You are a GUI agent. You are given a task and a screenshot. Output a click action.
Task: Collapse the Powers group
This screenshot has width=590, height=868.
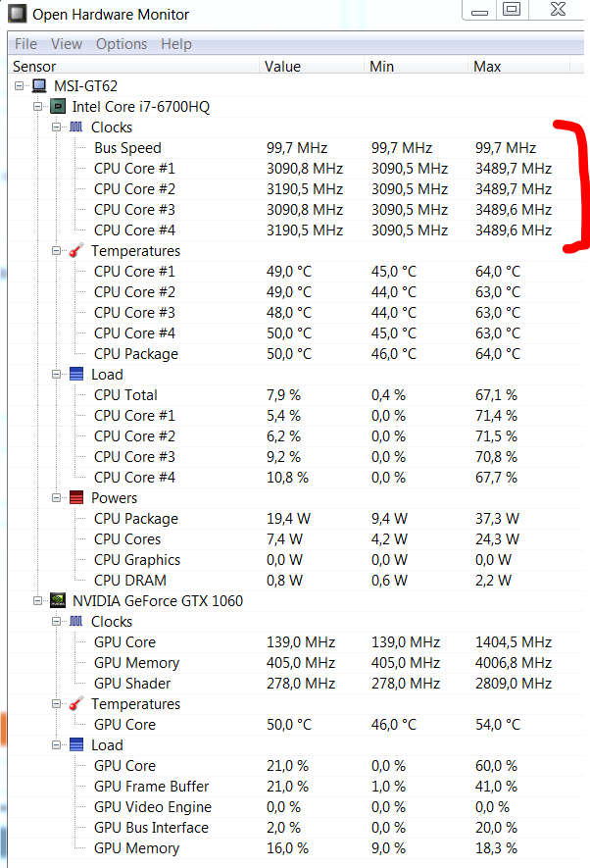click(57, 497)
